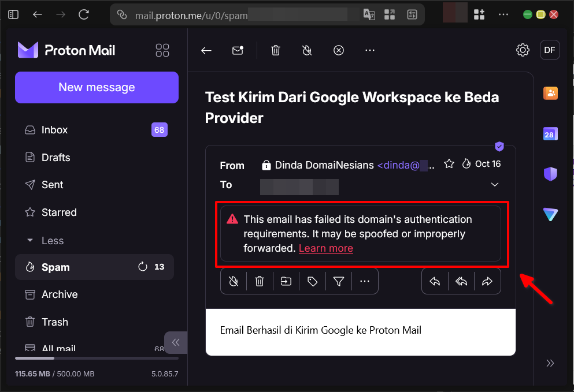Star the email from Dinda DomaiNesians
574x392 pixels.
coord(449,164)
